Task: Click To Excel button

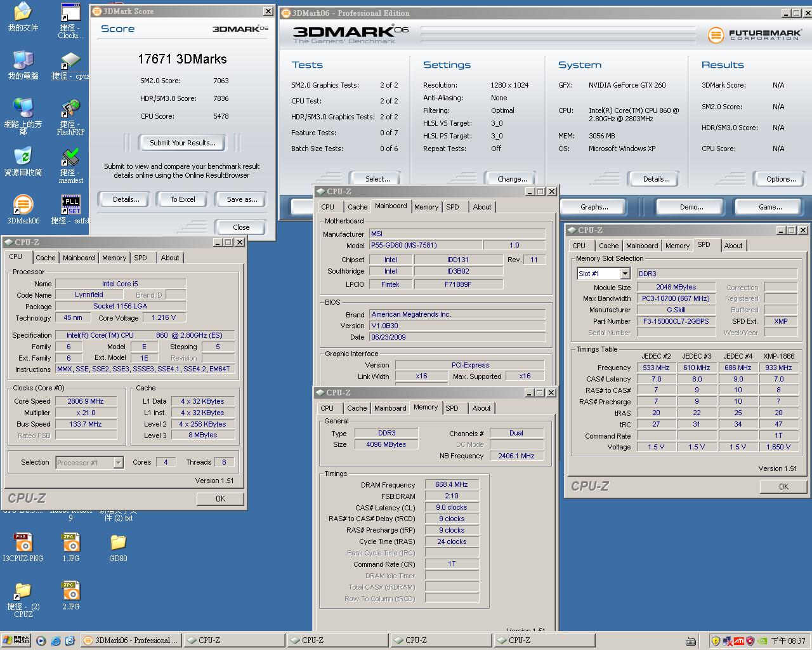Action: click(x=183, y=199)
